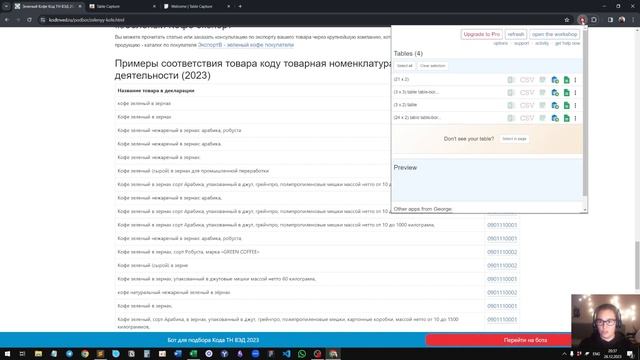640x360 pixels.
Task: Open Visual Studio Code from the taskbar
Action: [286, 354]
